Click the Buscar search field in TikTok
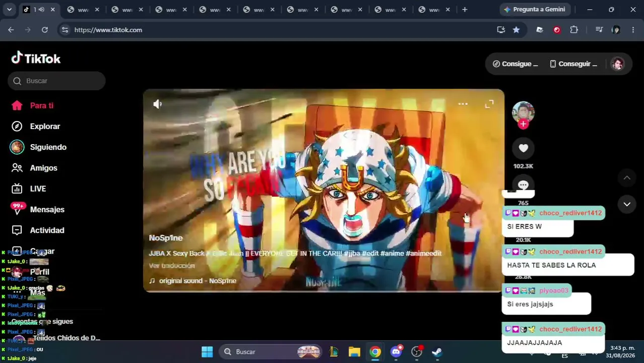The image size is (644, 363). click(56, 81)
